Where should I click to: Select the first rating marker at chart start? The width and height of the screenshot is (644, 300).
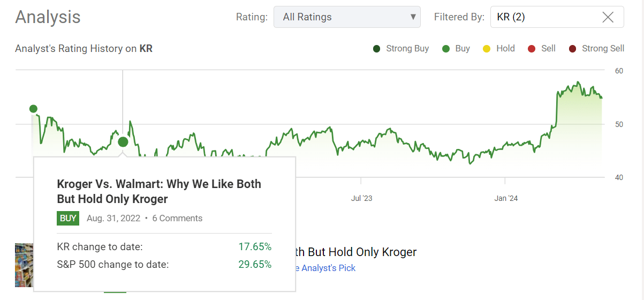33,109
